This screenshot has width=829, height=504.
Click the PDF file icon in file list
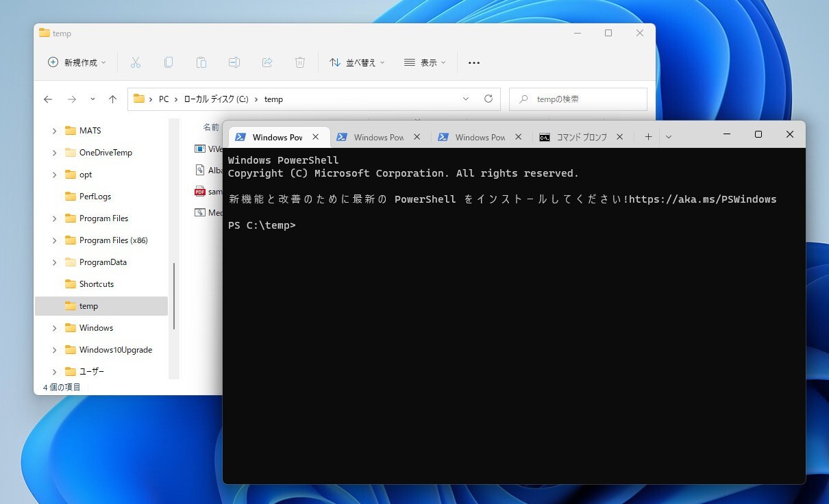click(x=199, y=192)
